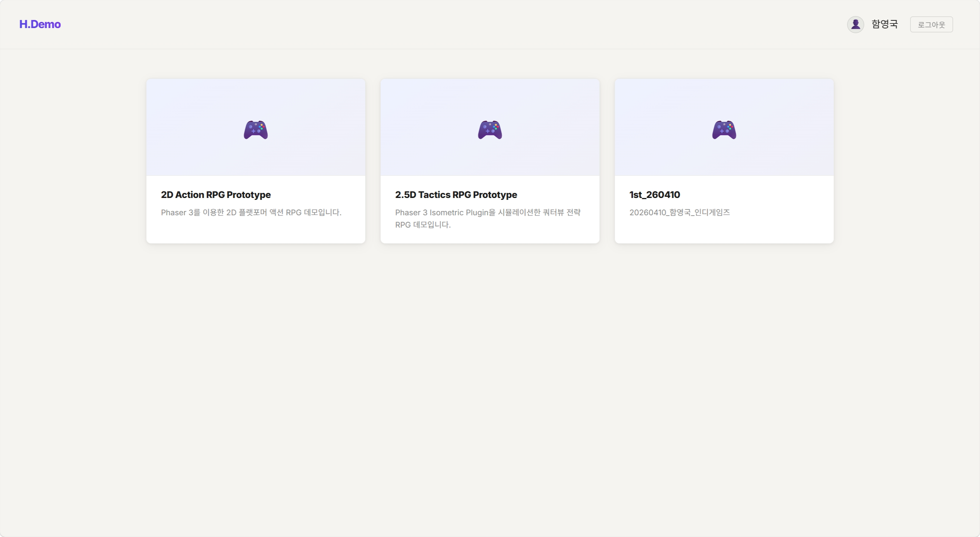Open the 1st_260410 title

pos(655,195)
